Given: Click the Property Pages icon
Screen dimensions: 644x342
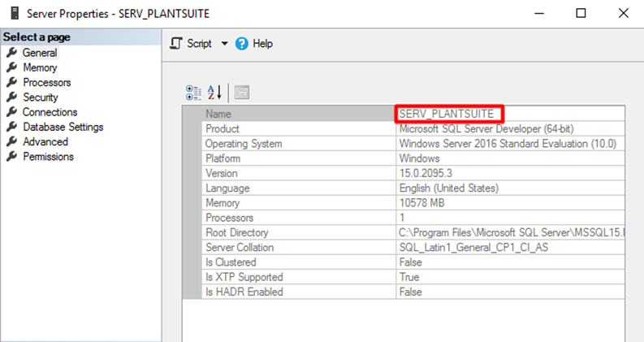Looking at the screenshot, I should point(242,93).
